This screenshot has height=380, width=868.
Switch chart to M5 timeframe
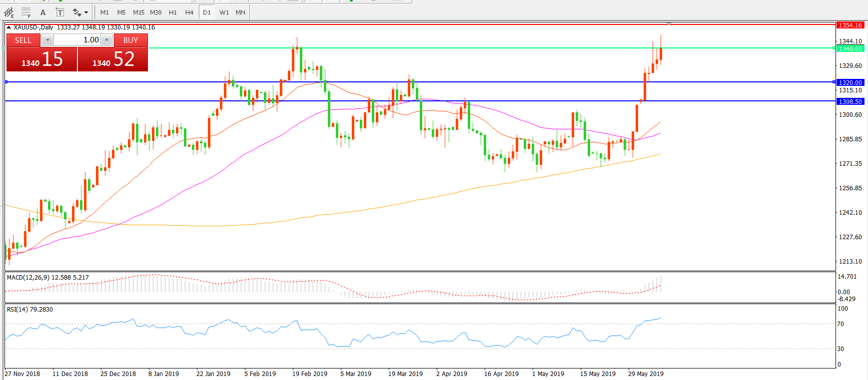pos(121,12)
